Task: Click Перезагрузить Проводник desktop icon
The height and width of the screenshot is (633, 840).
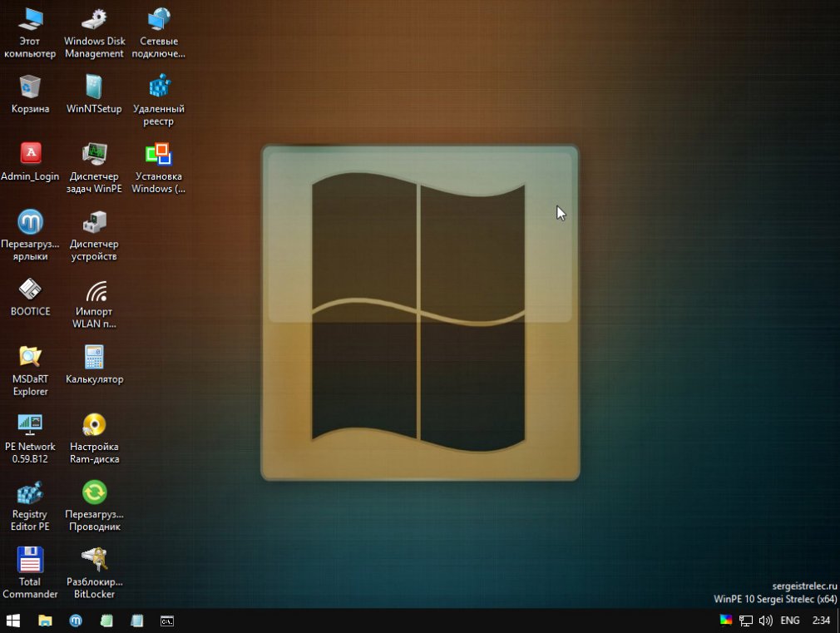Action: (x=94, y=506)
